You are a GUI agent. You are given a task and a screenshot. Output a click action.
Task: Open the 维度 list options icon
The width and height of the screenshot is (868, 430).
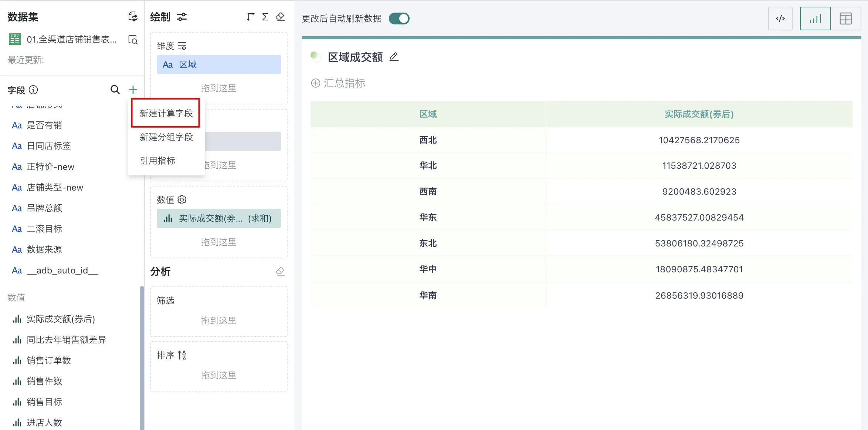point(182,46)
